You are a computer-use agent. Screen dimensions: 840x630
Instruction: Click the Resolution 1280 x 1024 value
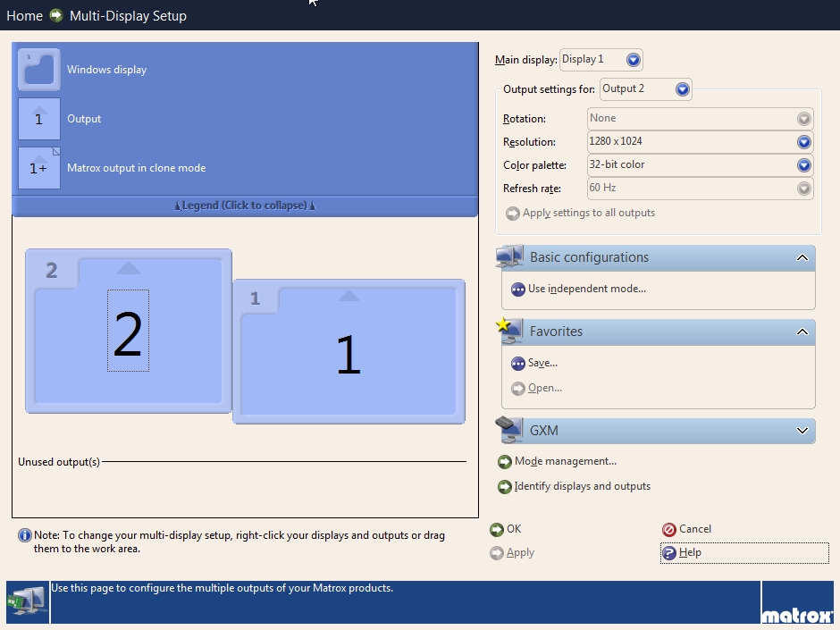(x=616, y=141)
